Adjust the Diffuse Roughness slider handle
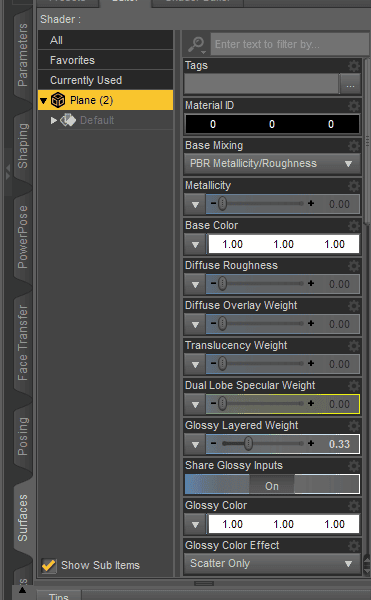 coord(223,284)
